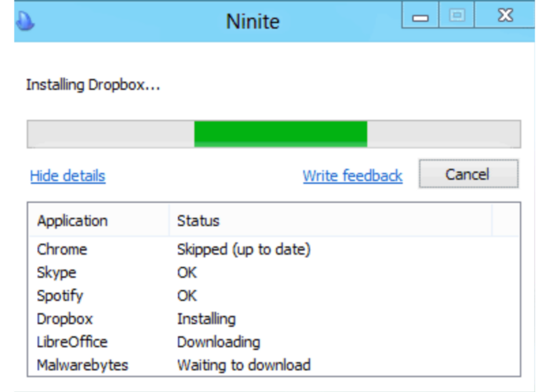Click the green installation progress bar
The height and width of the screenshot is (392, 549).
[x=274, y=134]
